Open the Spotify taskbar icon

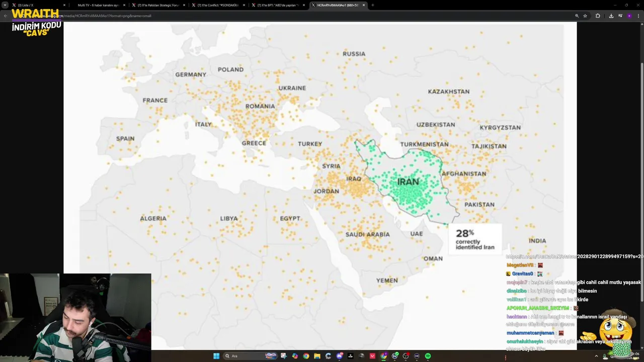[x=428, y=356]
